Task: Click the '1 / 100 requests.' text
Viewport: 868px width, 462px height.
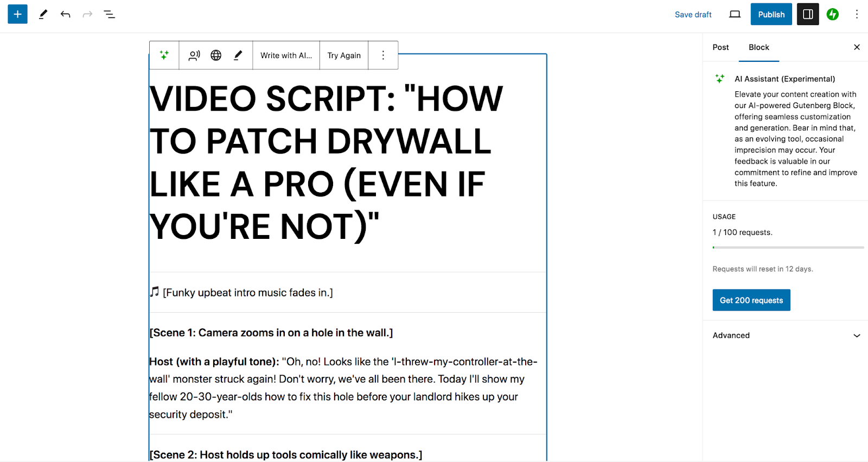Action: coord(742,232)
